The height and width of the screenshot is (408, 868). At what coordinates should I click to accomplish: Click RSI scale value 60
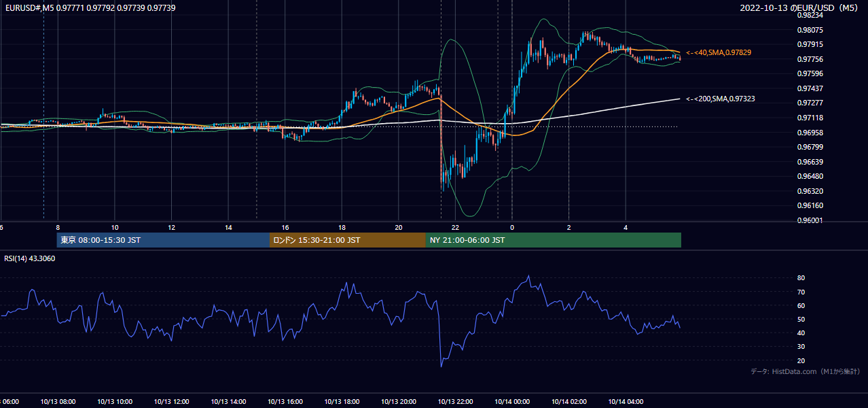801,305
